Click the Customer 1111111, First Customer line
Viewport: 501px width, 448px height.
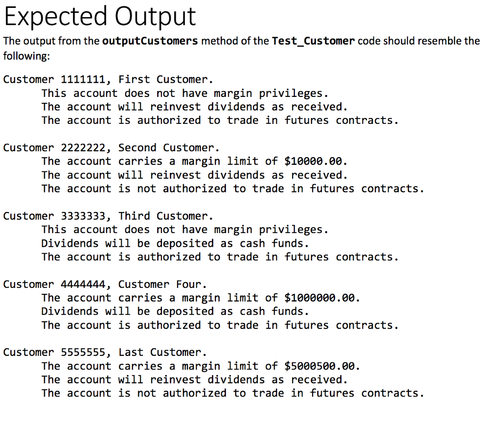point(108,80)
